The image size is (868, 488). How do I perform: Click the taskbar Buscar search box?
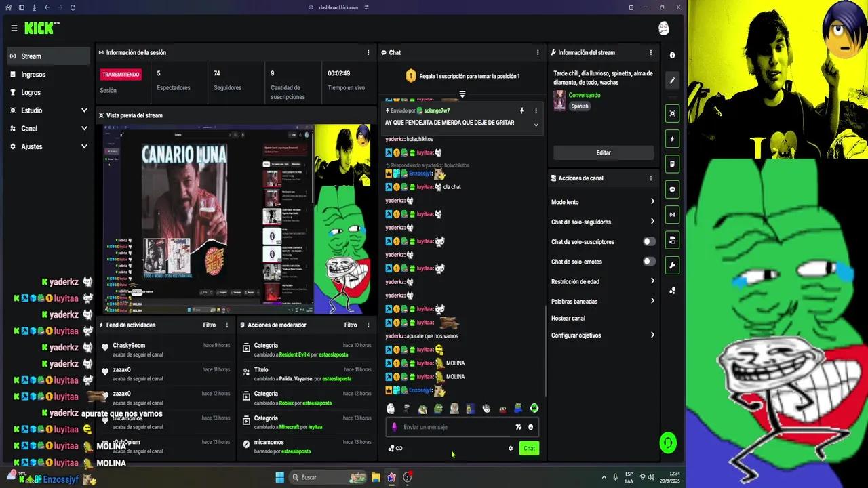pos(327,477)
